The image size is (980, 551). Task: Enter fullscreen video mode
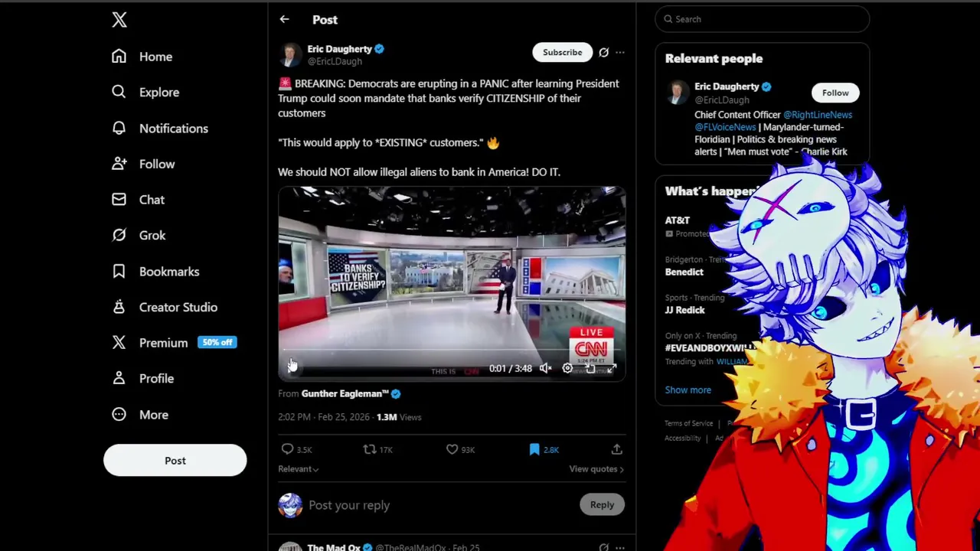[x=612, y=368]
